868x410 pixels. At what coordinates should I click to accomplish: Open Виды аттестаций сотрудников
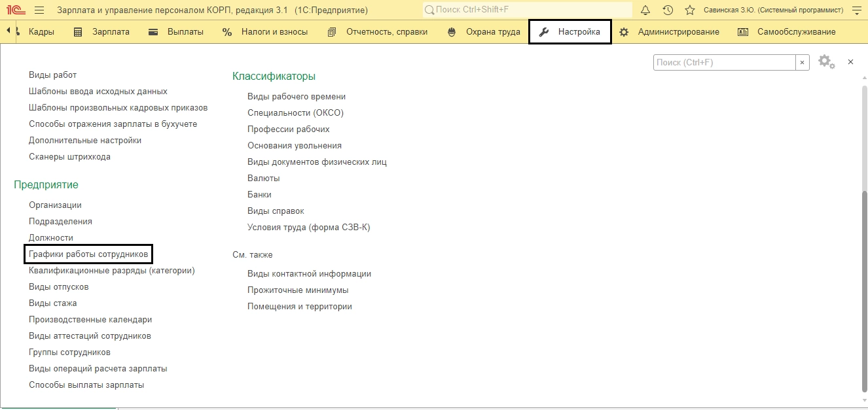(x=90, y=336)
